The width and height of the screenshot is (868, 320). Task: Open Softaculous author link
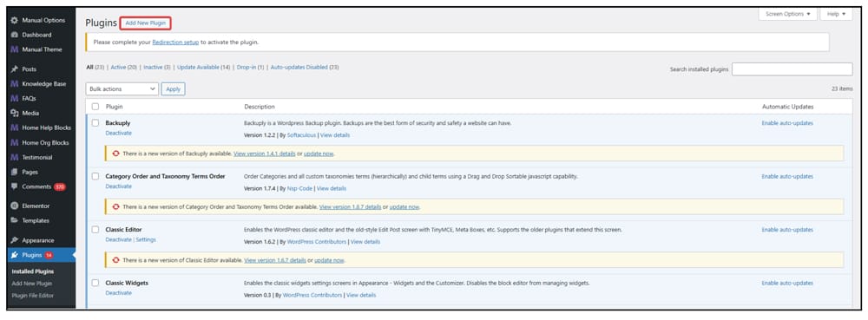[x=301, y=135]
